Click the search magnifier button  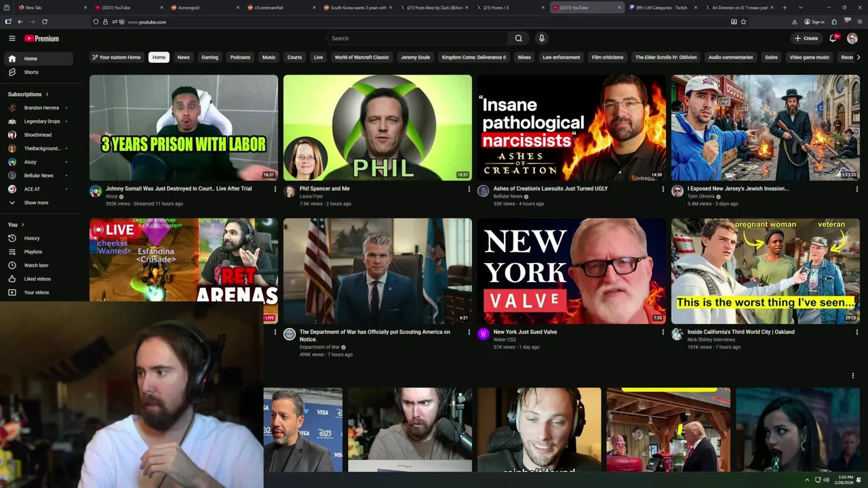click(x=519, y=39)
